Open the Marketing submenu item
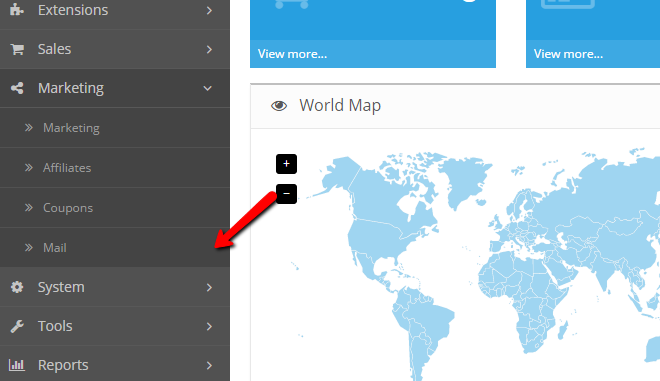 [114, 128]
